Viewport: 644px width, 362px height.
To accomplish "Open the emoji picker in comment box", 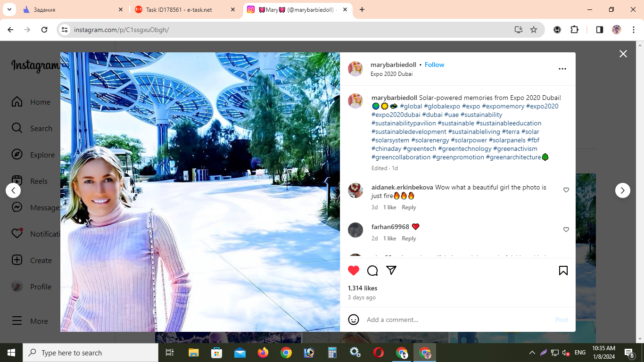I will [x=354, y=320].
